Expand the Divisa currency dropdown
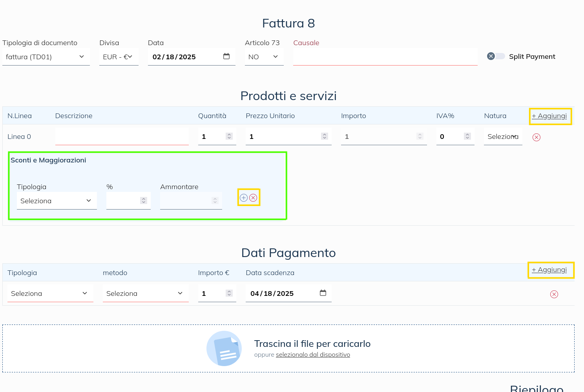Viewport: 584px width, 392px height. pyautogui.click(x=119, y=57)
